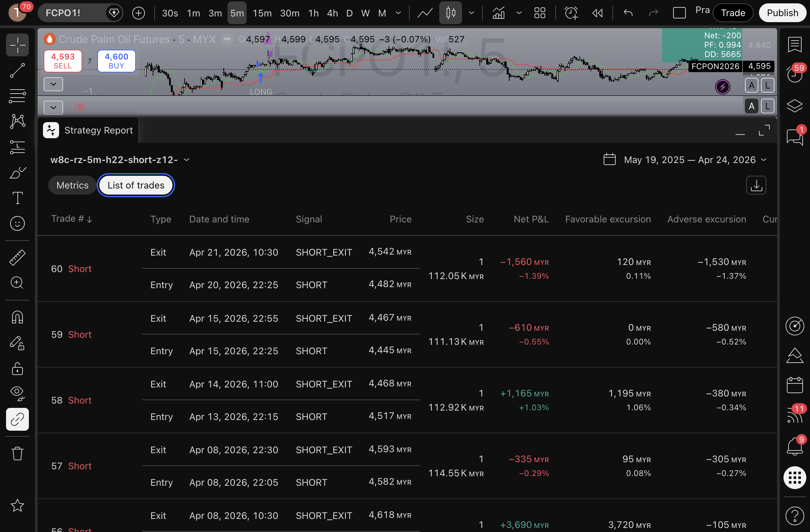Toggle auto scale A button on chart
This screenshot has height=532, width=810.
point(751,86)
